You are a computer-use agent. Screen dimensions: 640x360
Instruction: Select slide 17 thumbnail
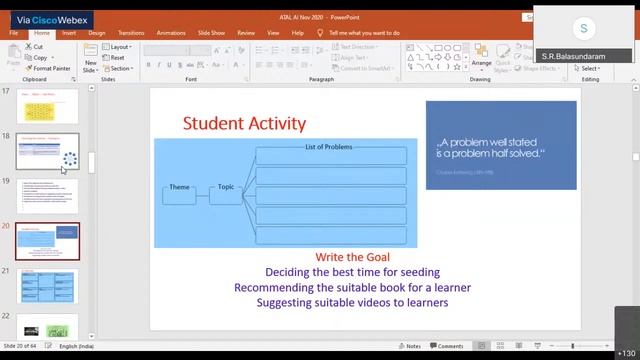point(47,107)
